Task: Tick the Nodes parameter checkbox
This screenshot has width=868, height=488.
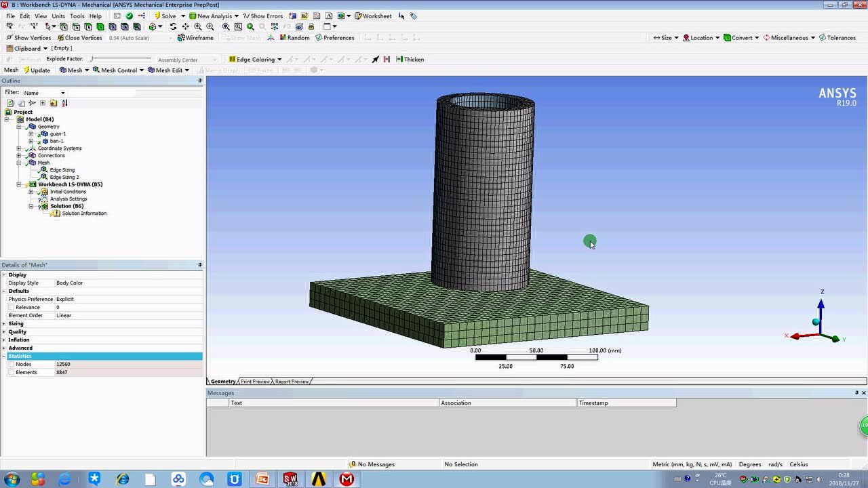Action: click(11, 365)
